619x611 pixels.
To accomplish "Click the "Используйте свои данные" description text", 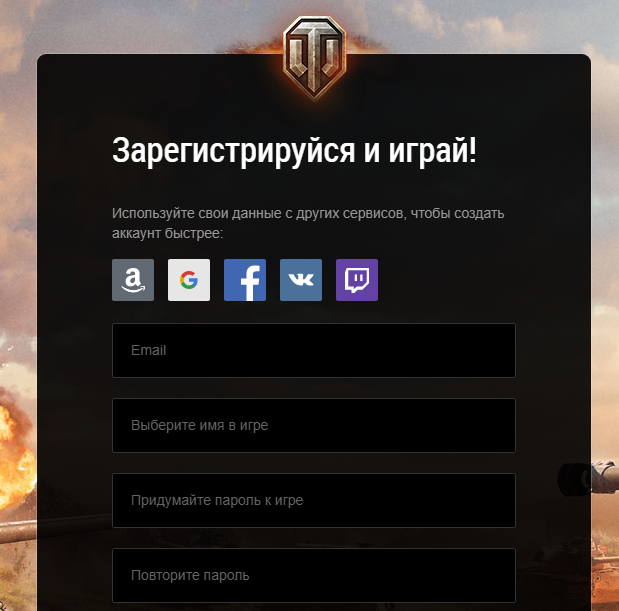I will click(308, 223).
